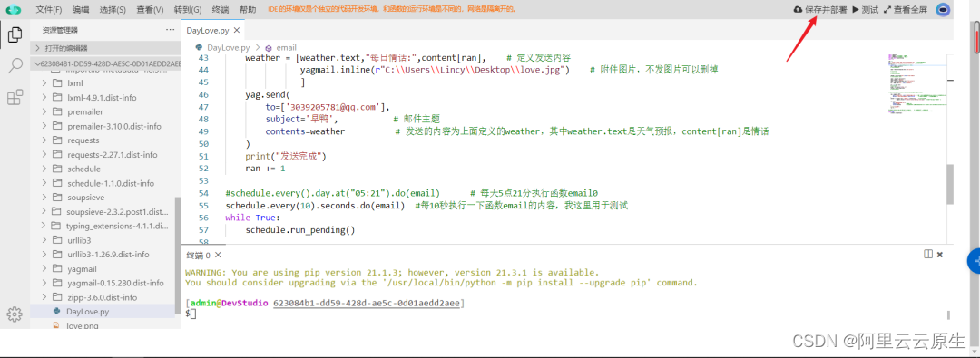The image size is (980, 358).
Task: Run the 测试 test button
Action: (x=866, y=9)
